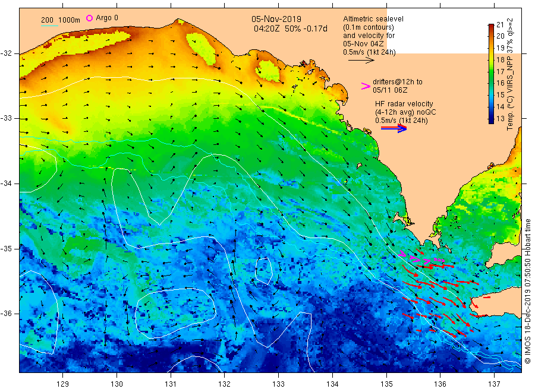Click the 'drifters@12h to' label
535x392 pixels.
point(398,82)
